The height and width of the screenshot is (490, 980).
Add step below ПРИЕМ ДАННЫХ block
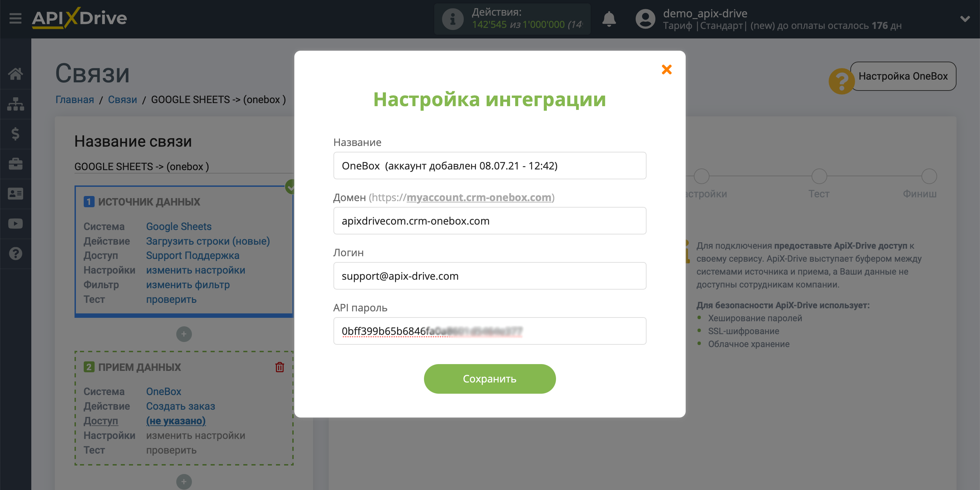(184, 481)
